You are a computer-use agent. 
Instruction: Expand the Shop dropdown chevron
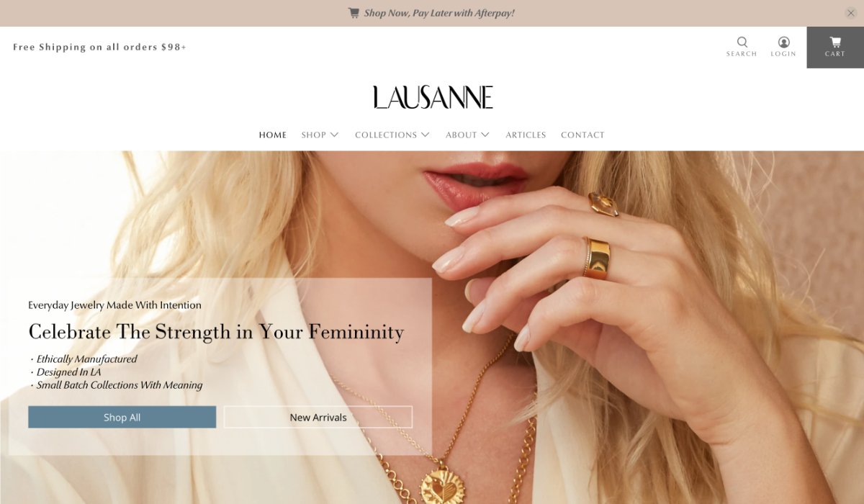coord(334,135)
